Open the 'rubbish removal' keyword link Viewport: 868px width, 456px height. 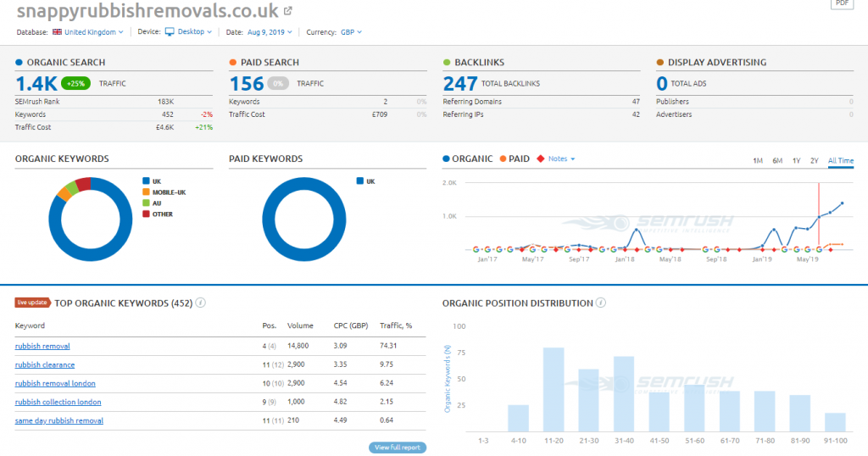42,347
